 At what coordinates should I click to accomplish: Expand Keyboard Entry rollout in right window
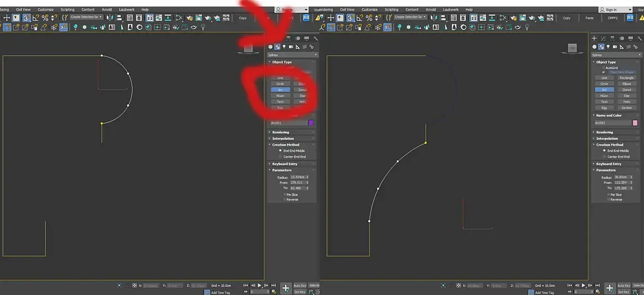616,164
